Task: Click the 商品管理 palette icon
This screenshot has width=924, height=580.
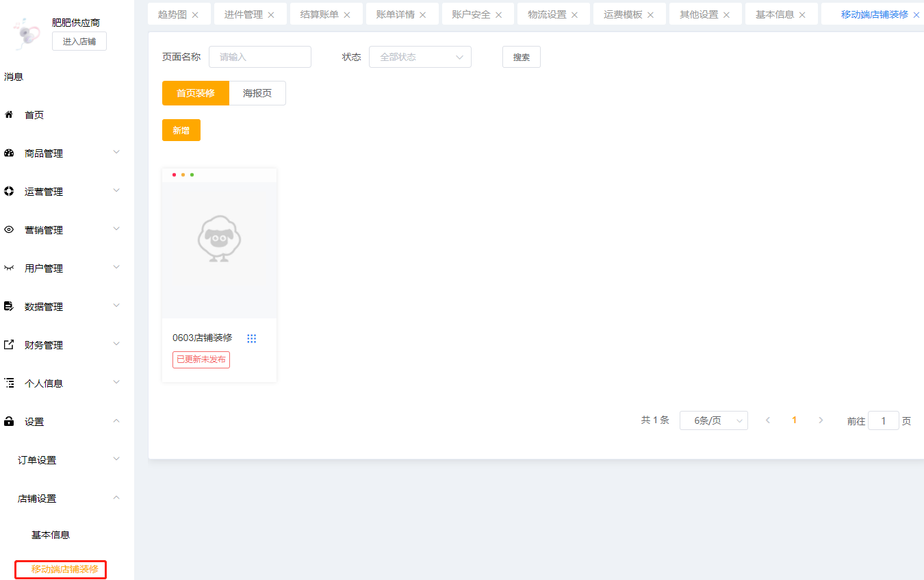Action: (x=9, y=153)
